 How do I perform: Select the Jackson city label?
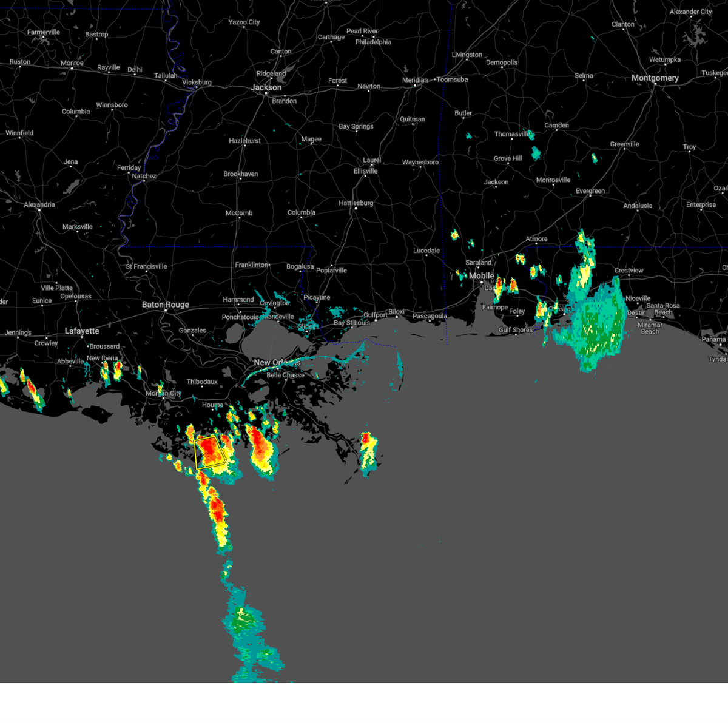(266, 87)
